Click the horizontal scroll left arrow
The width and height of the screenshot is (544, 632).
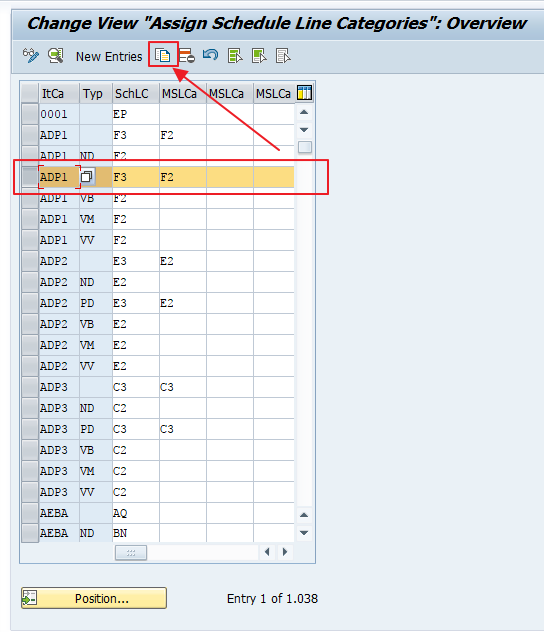coord(267,552)
